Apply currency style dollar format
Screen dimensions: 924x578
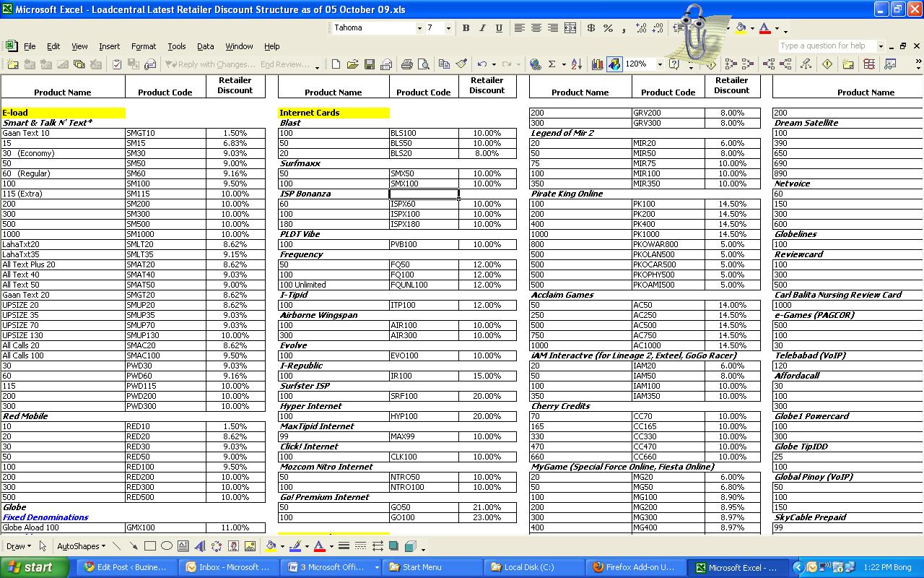click(x=591, y=28)
